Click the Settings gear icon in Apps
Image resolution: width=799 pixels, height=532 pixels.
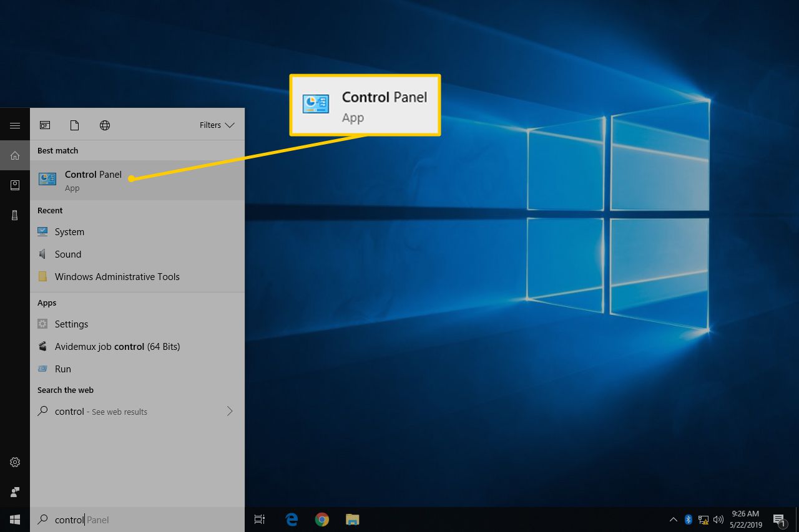pyautogui.click(x=42, y=324)
